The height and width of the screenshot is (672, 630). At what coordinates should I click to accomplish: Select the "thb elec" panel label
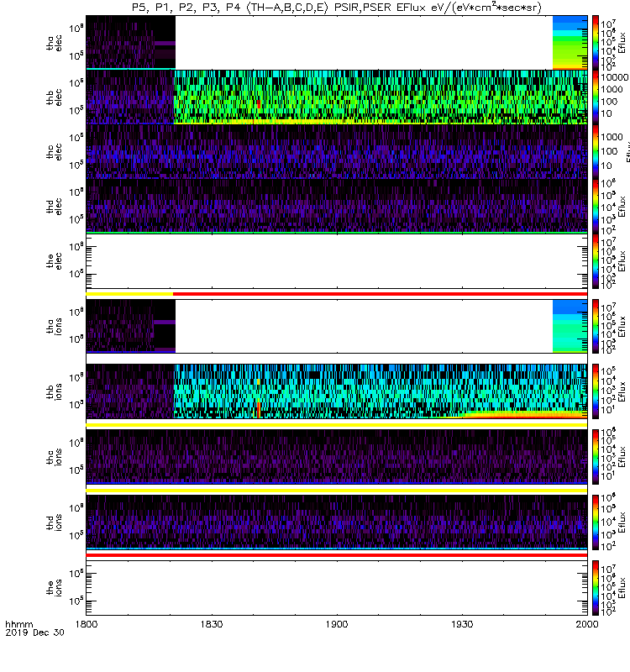click(x=54, y=97)
